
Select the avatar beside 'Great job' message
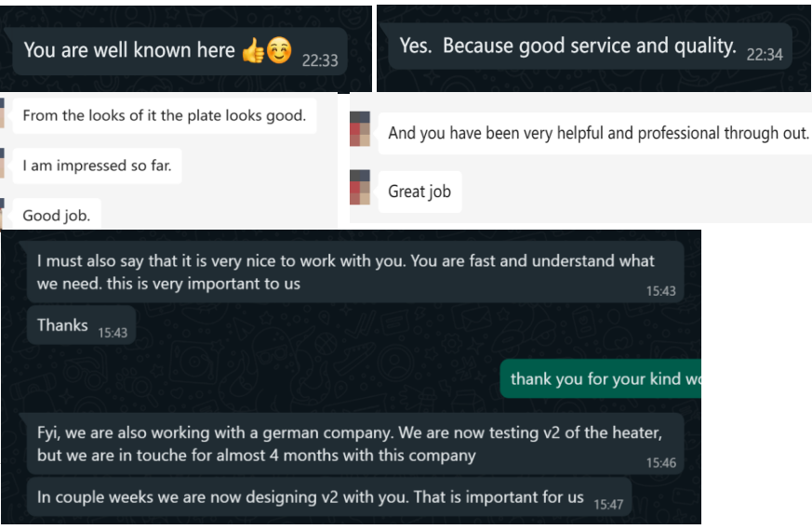360,188
